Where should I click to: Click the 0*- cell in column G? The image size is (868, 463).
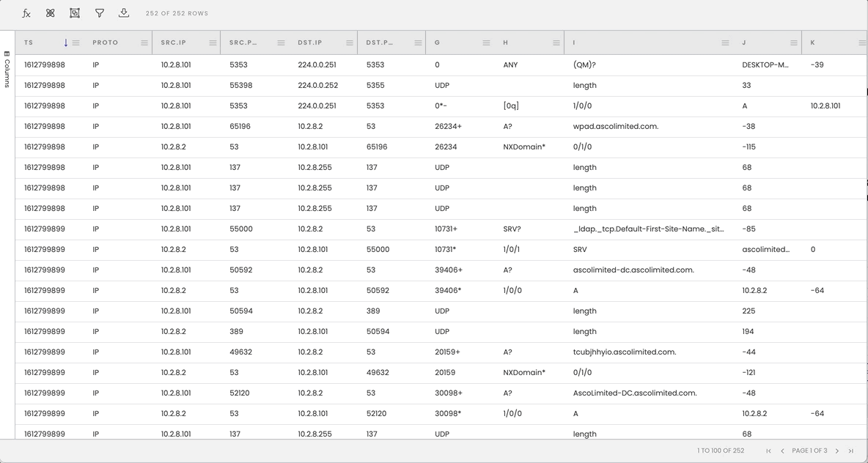pos(442,105)
